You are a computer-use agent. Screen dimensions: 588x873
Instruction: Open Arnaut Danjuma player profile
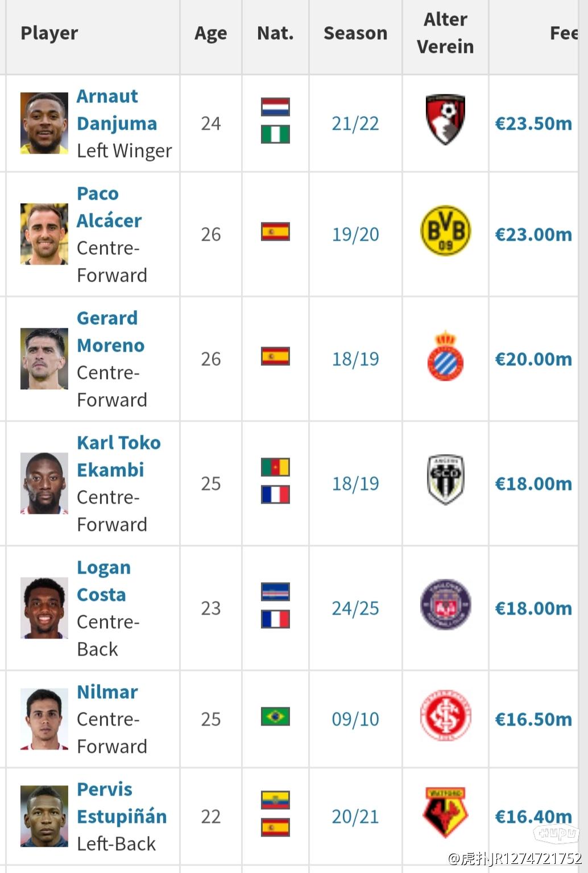(117, 110)
